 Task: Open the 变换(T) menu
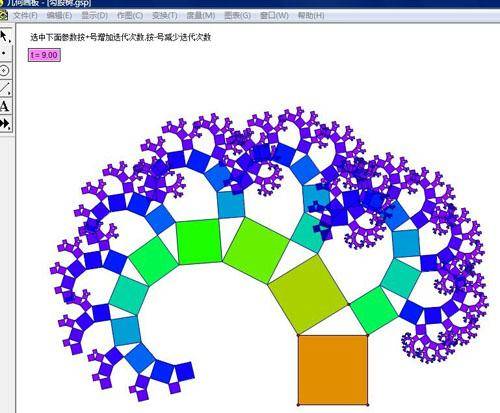(165, 16)
